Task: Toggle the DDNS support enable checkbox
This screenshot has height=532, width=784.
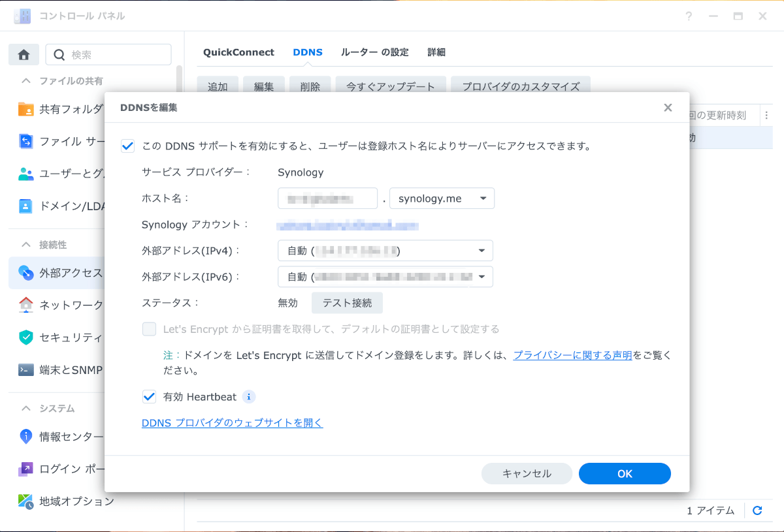Action: 128,146
